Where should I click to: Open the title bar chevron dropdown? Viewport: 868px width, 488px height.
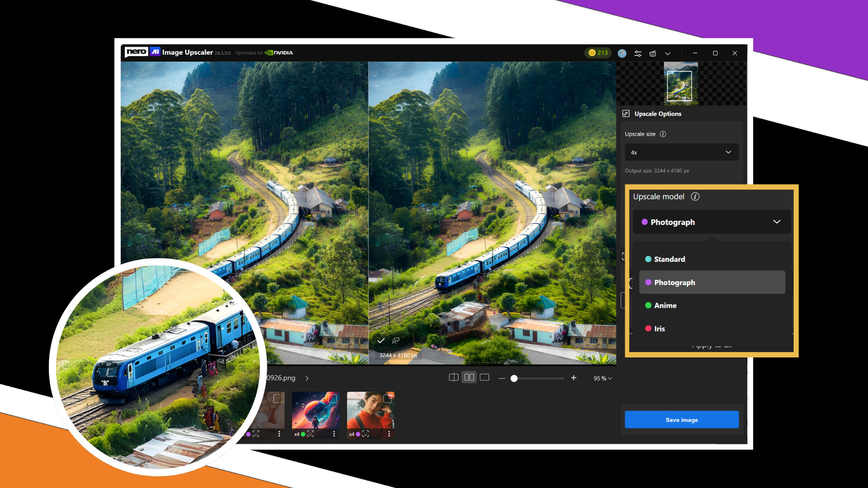pyautogui.click(x=668, y=53)
